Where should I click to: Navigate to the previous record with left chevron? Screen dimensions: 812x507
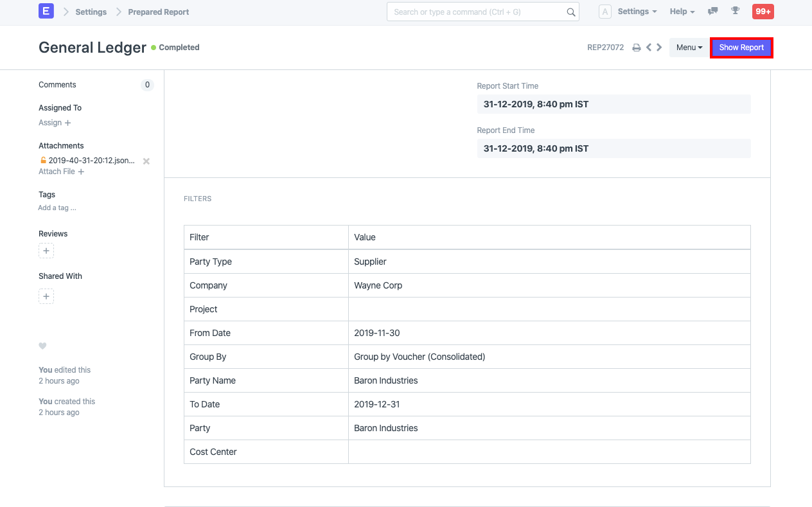click(648, 47)
